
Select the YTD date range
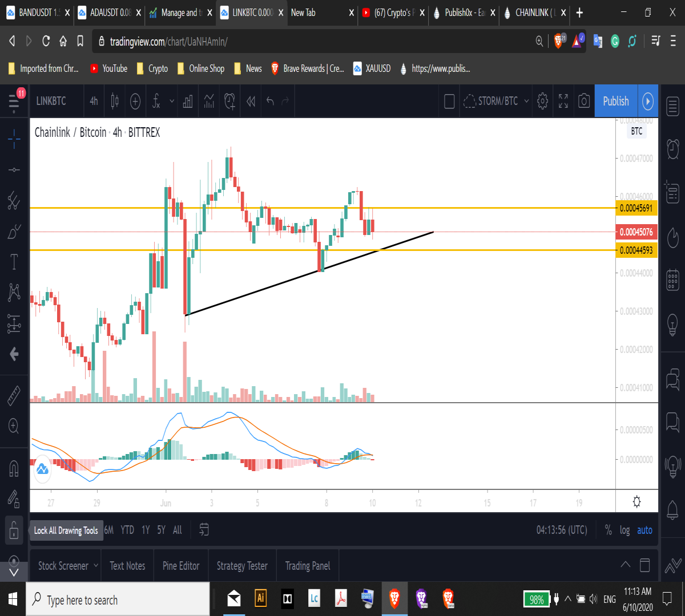[127, 530]
